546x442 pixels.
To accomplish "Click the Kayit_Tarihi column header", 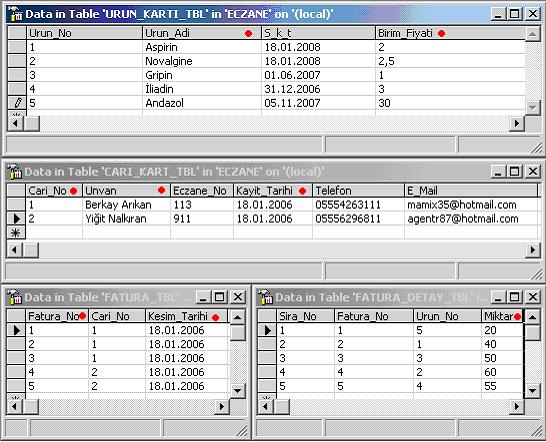I will (273, 191).
